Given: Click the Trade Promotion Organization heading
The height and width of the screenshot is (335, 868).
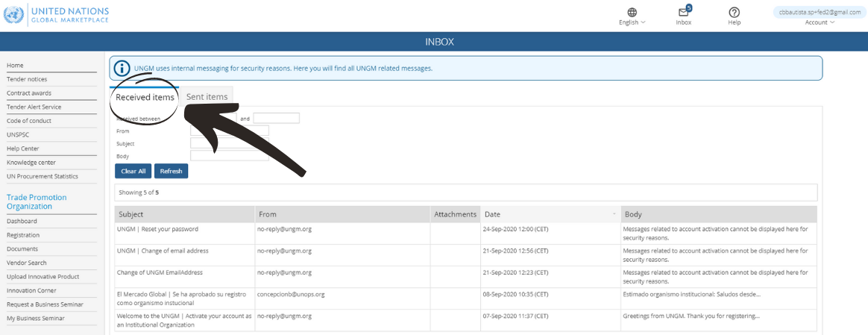Looking at the screenshot, I should [x=37, y=201].
